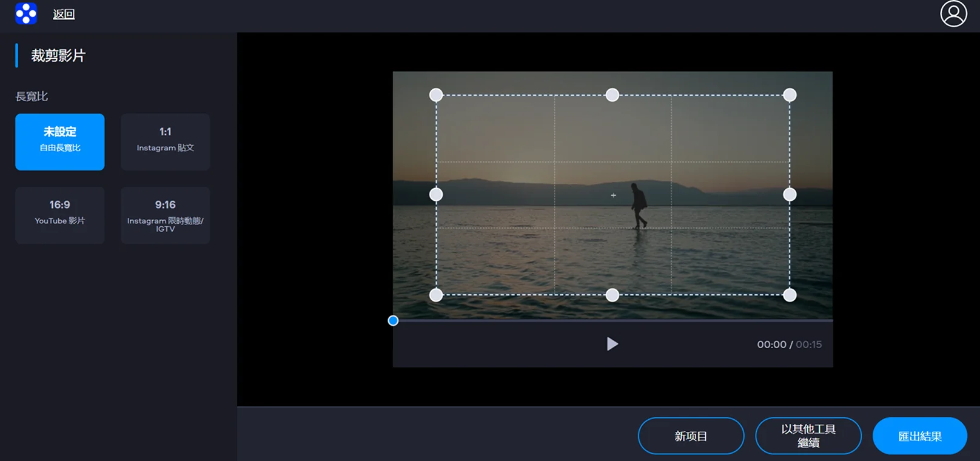The image size is (980, 461).
Task: Open the user account profile icon
Action: (953, 14)
